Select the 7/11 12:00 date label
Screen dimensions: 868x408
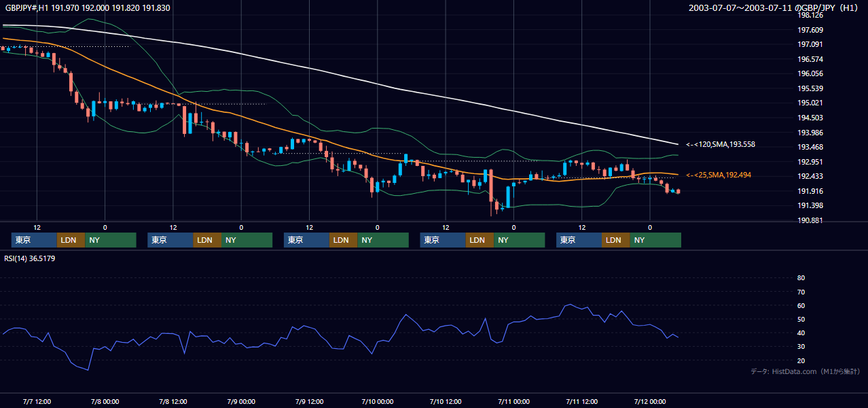pos(581,401)
